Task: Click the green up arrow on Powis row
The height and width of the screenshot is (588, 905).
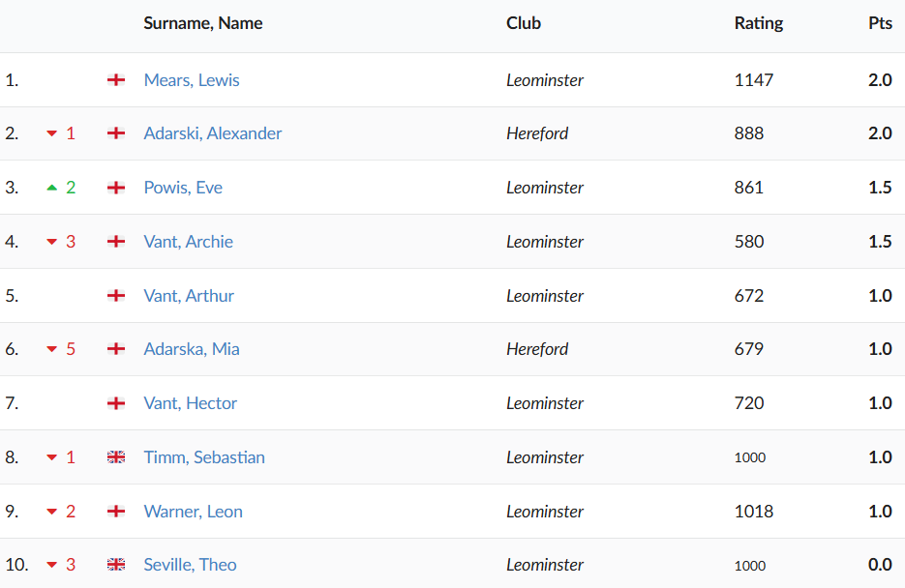Action: click(52, 188)
